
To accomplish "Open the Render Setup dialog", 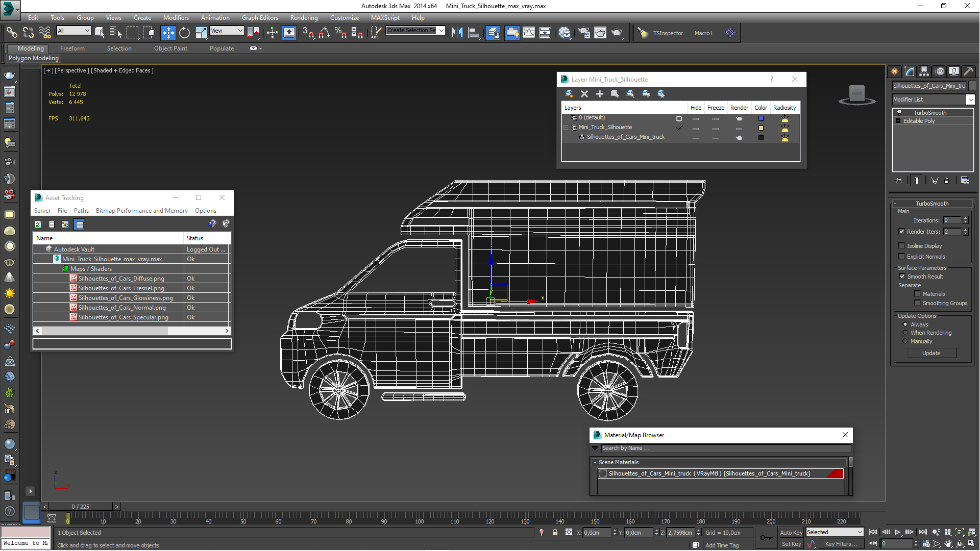I will pos(584,33).
